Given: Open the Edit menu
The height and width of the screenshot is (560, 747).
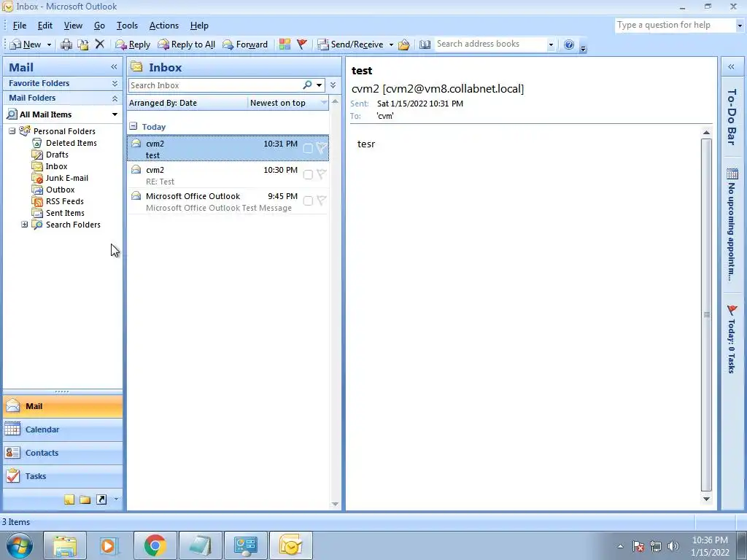Looking at the screenshot, I should pos(44,26).
